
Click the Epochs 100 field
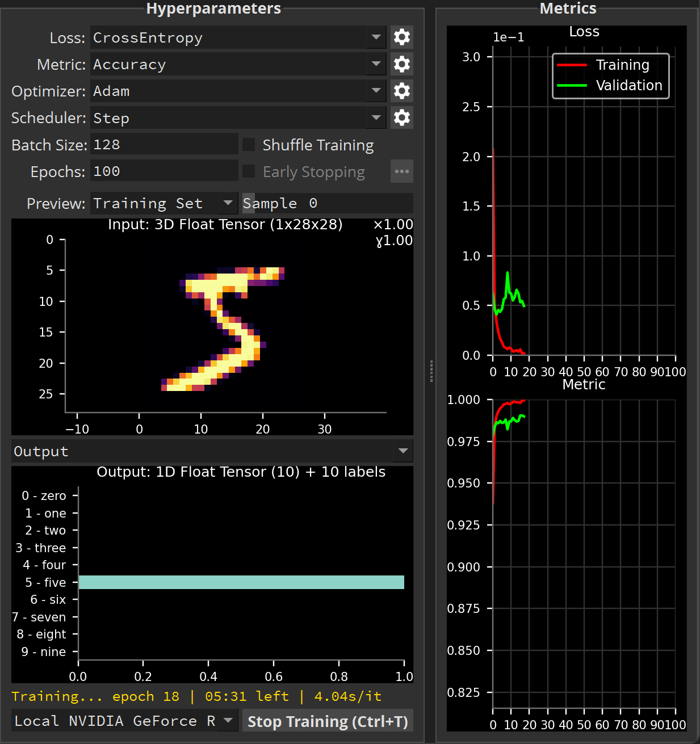164,171
